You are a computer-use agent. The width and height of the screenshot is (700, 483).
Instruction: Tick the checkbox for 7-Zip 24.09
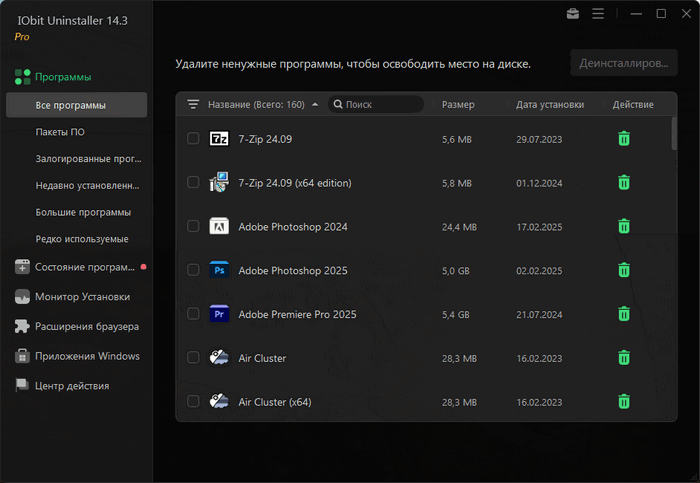(x=193, y=139)
